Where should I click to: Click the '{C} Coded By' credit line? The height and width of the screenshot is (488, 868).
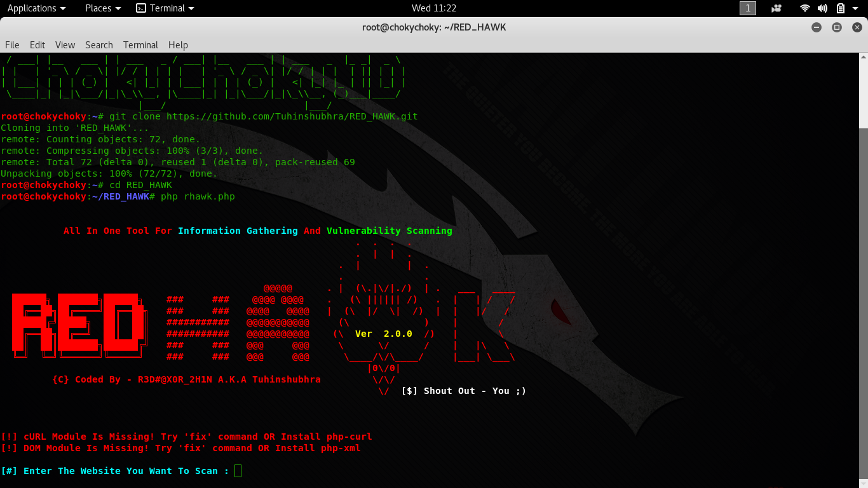pyautogui.click(x=186, y=380)
